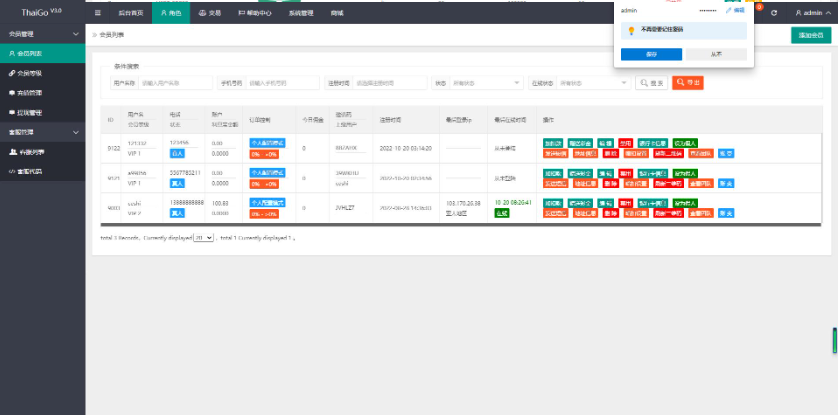Click the ThaiGo V3.0 logo
Image resolution: width=838 pixels, height=415 pixels.
tap(42, 12)
